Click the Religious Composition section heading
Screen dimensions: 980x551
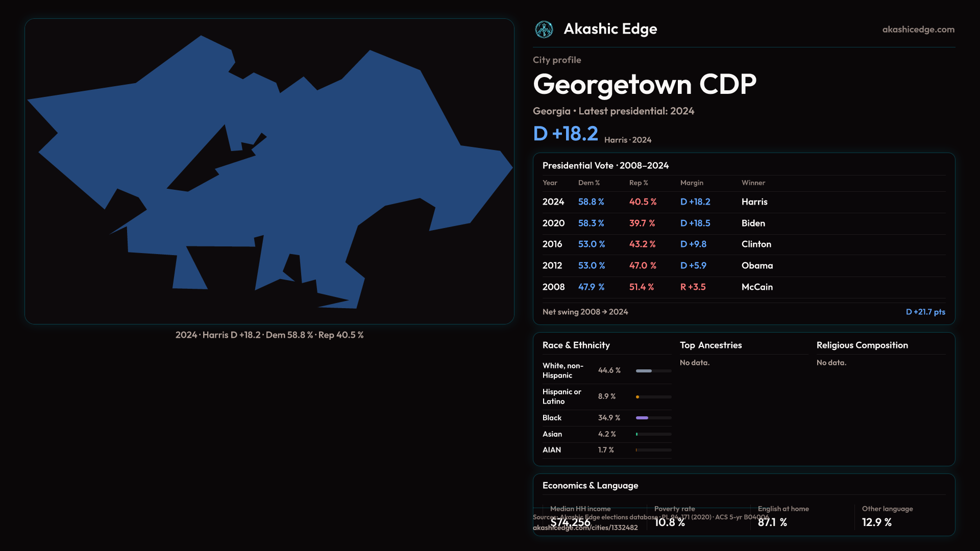862,345
